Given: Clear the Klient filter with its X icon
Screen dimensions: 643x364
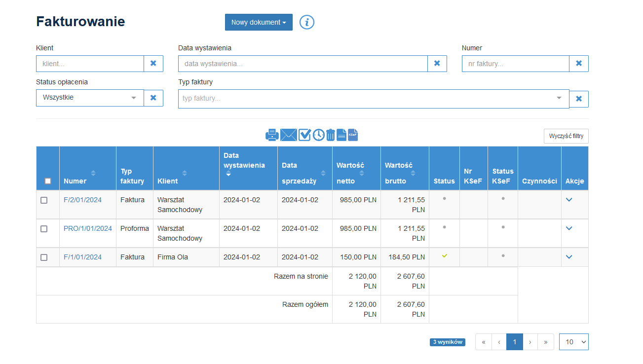Looking at the screenshot, I should 153,64.
